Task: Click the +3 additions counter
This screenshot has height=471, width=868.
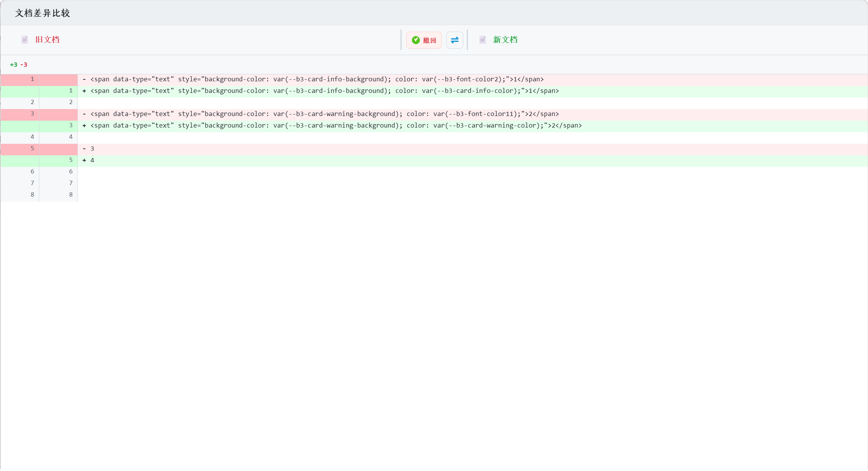Action: click(x=13, y=65)
